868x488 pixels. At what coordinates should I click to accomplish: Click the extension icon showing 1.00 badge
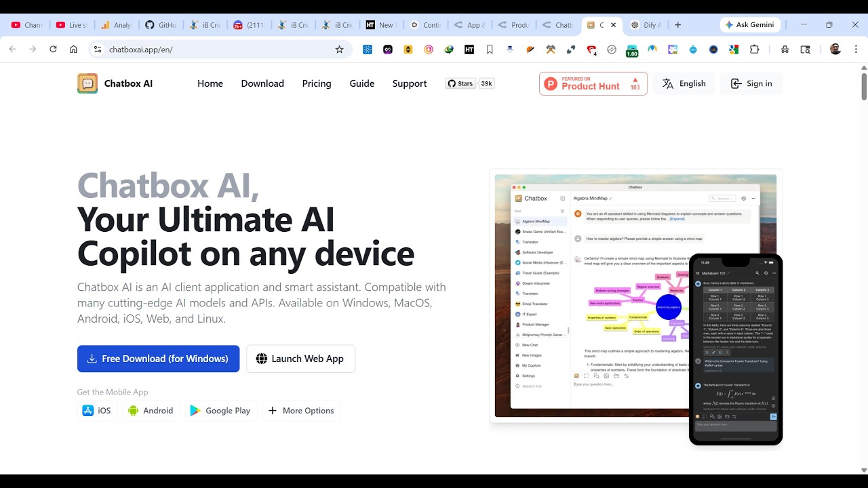pyautogui.click(x=632, y=51)
